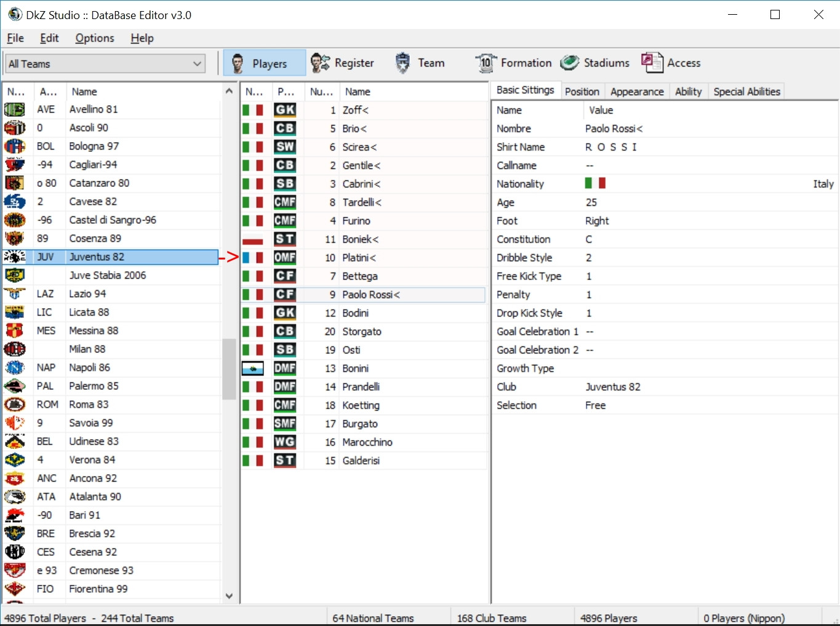Viewport: 840px width, 626px height.
Task: Switch to the Position tab
Action: point(582,92)
